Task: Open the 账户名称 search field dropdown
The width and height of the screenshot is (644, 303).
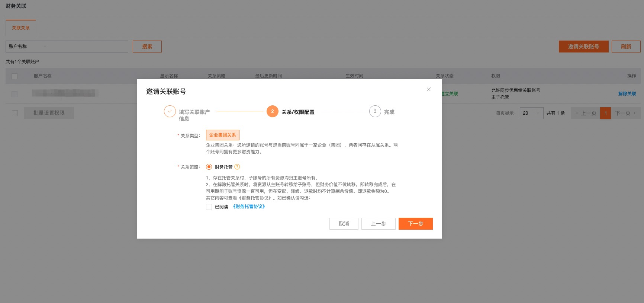Action: [x=28, y=47]
